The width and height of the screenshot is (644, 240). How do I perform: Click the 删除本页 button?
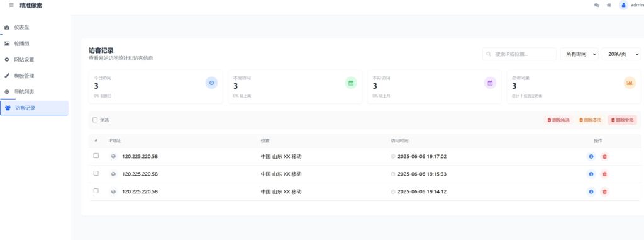click(x=590, y=120)
